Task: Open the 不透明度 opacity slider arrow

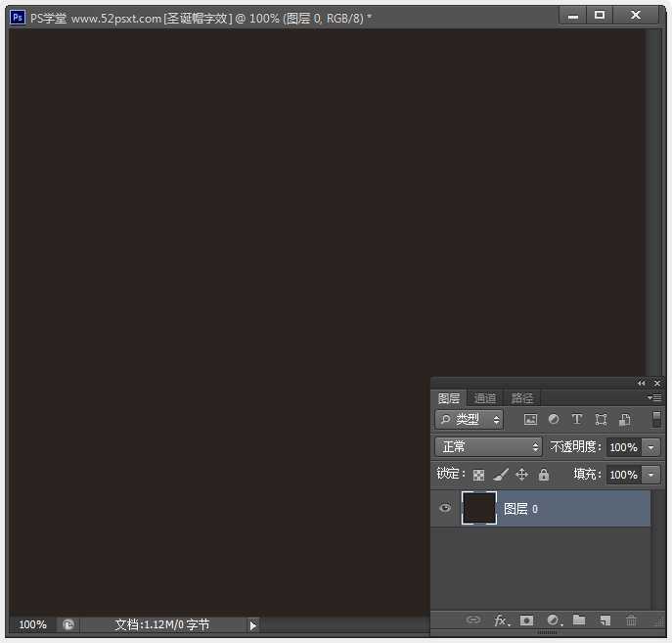Action: pyautogui.click(x=651, y=447)
